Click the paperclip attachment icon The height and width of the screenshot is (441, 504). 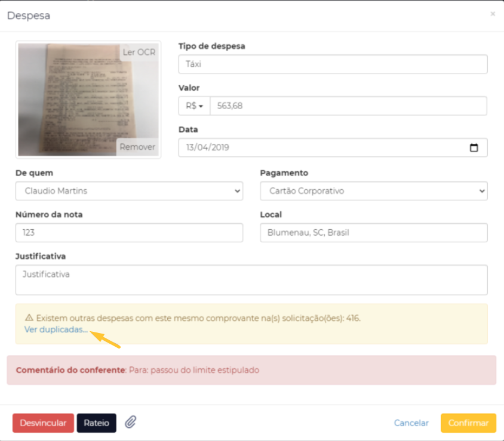coord(131,423)
